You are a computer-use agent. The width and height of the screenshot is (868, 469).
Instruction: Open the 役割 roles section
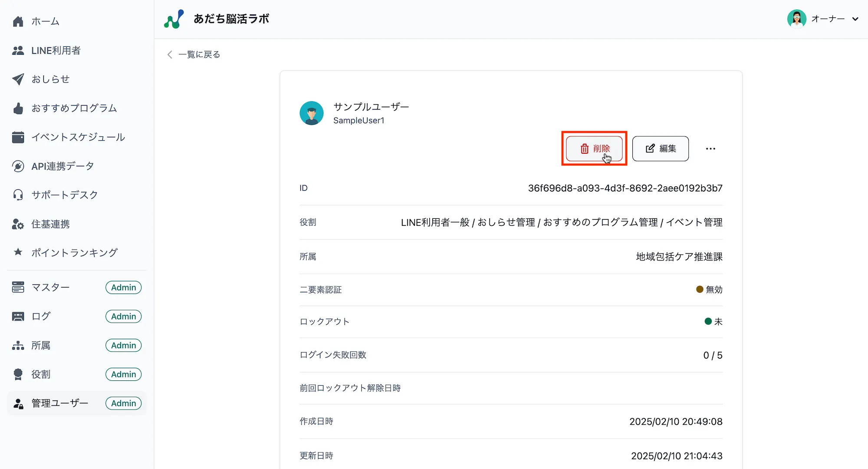(x=40, y=374)
